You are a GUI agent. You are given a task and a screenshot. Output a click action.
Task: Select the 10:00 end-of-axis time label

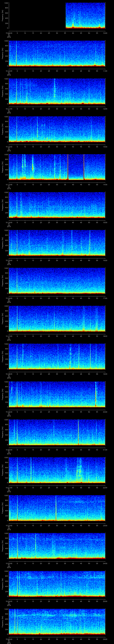(105, 33)
